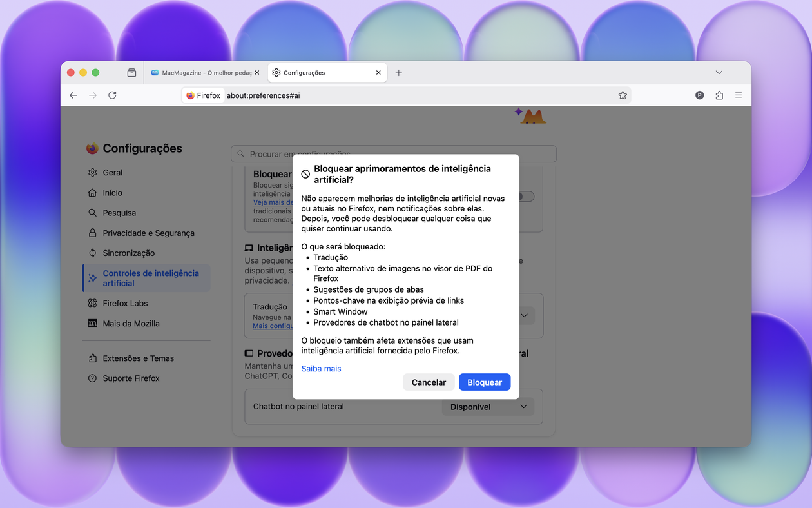Open the Sincronização settings category
The width and height of the screenshot is (812, 508).
point(146,253)
